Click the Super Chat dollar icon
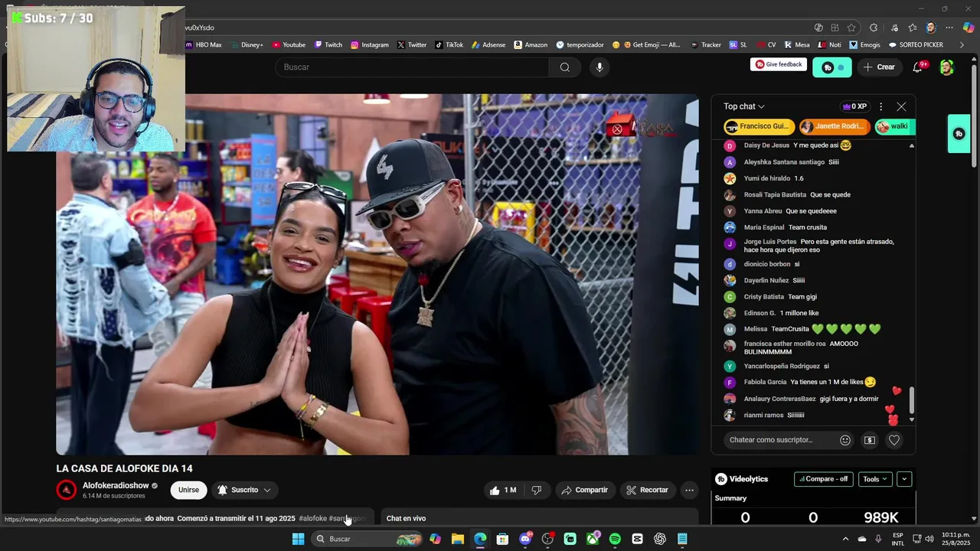 coord(870,440)
